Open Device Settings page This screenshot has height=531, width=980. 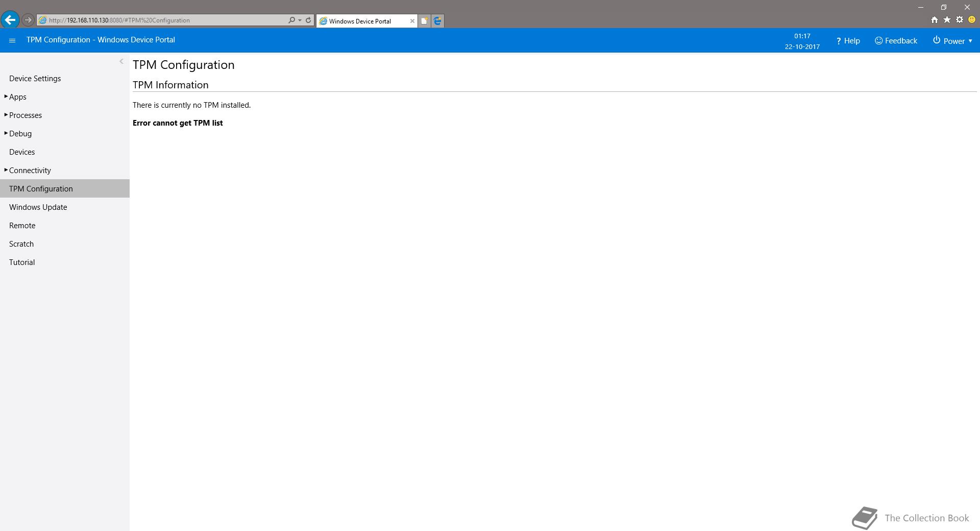[35, 78]
